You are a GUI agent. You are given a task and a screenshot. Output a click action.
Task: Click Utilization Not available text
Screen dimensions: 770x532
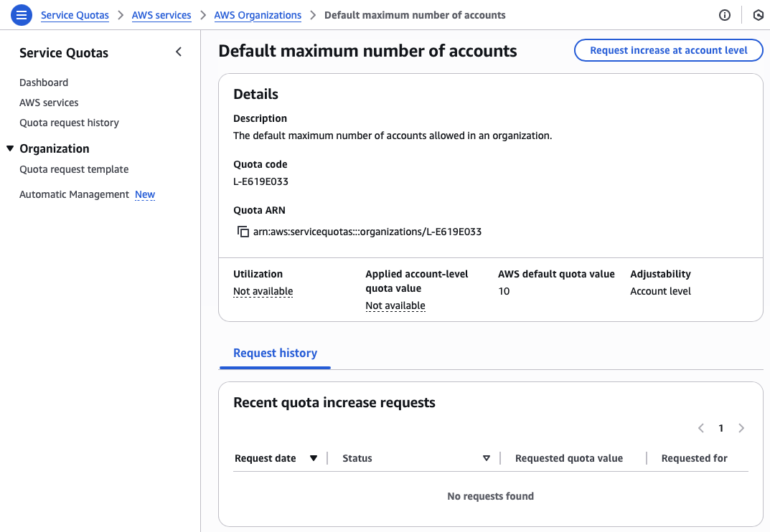[263, 291]
